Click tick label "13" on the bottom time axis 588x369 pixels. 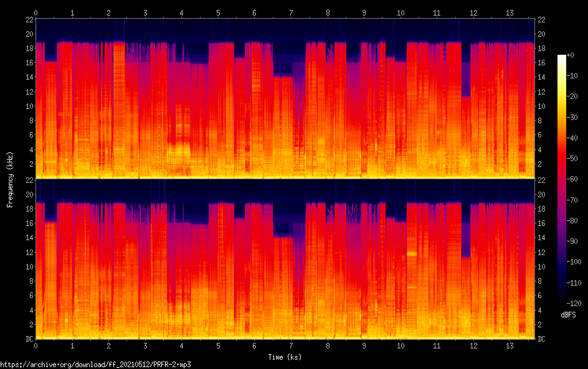click(510, 346)
